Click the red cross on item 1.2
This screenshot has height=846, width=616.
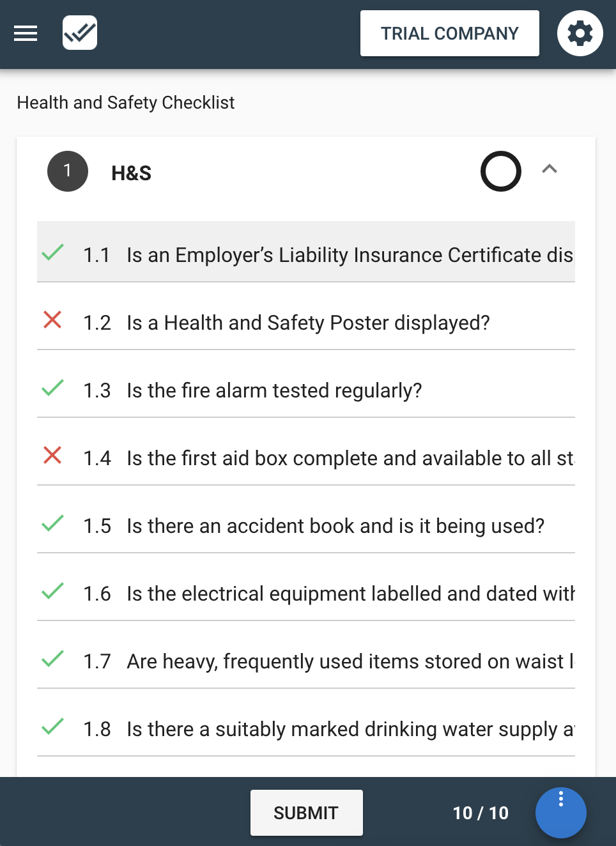(52, 319)
